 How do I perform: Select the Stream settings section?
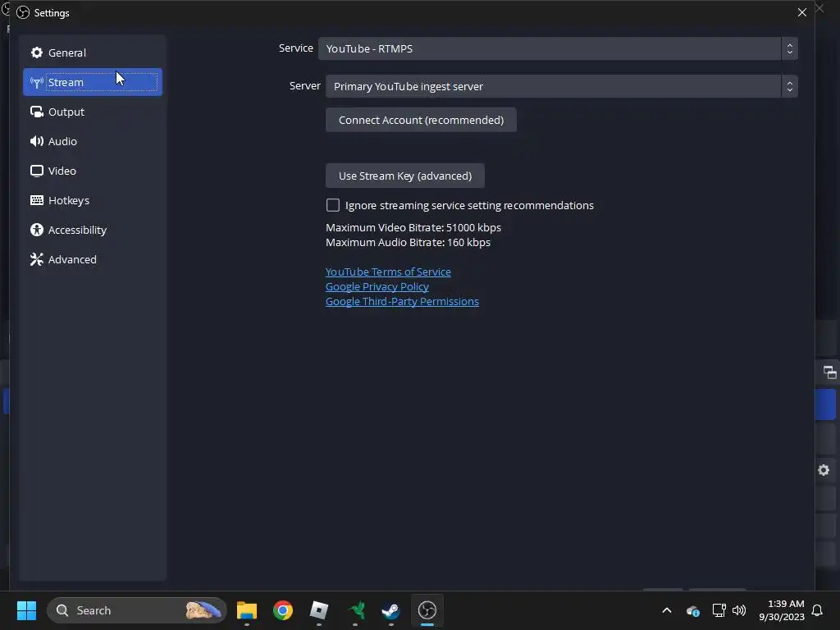point(92,82)
